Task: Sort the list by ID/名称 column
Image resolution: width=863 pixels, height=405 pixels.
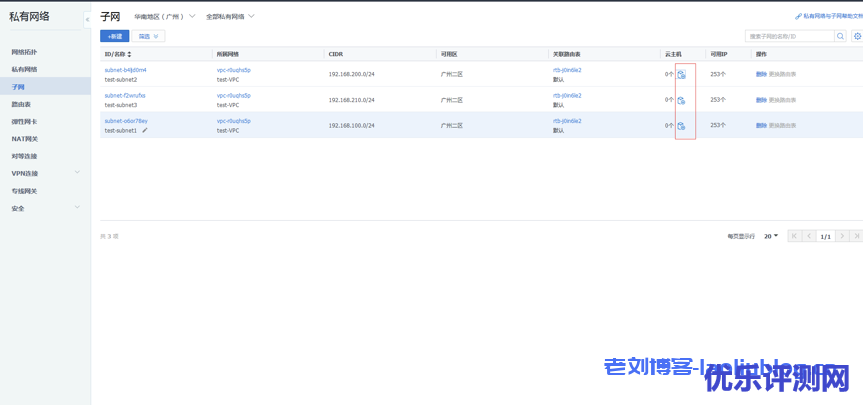Action: click(129, 54)
